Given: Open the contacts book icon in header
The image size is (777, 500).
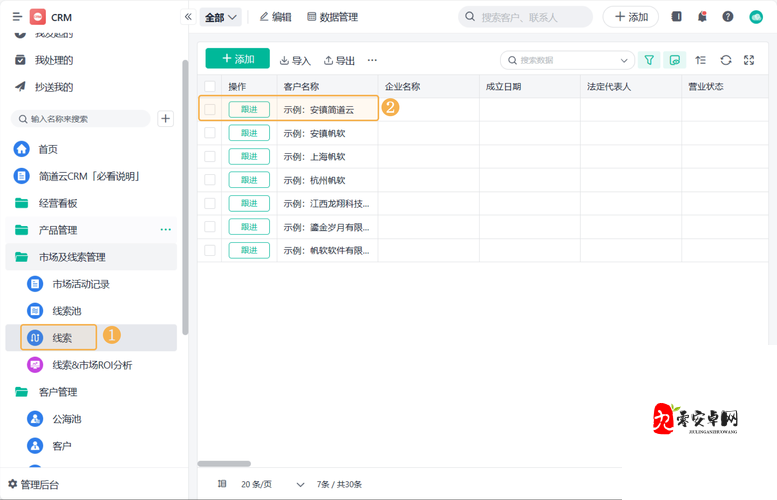Looking at the screenshot, I should [x=676, y=17].
